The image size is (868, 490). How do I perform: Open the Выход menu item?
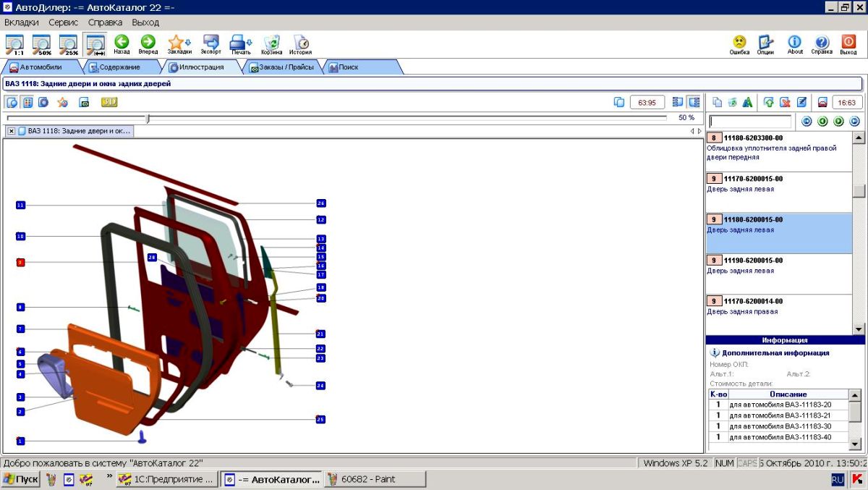[145, 22]
